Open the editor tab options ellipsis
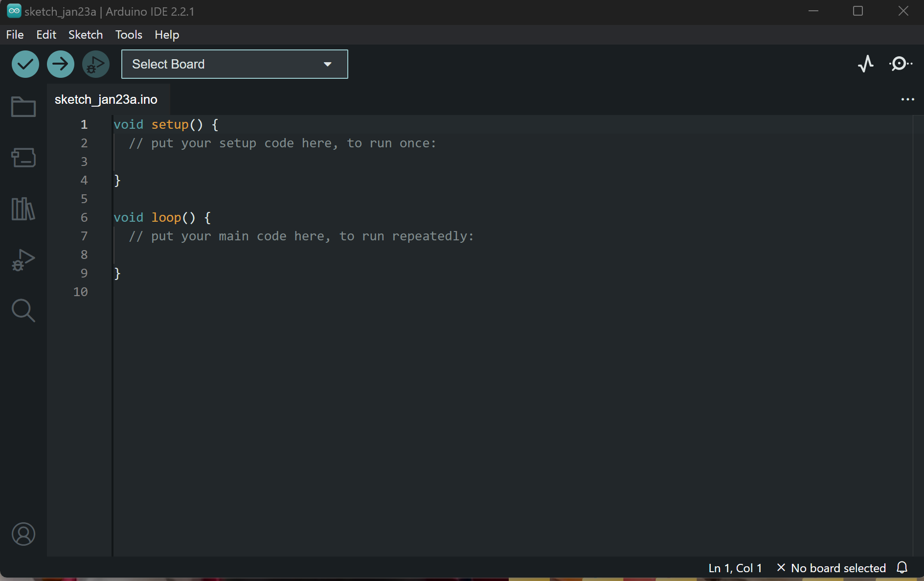Image resolution: width=924 pixels, height=581 pixels. coord(908,99)
